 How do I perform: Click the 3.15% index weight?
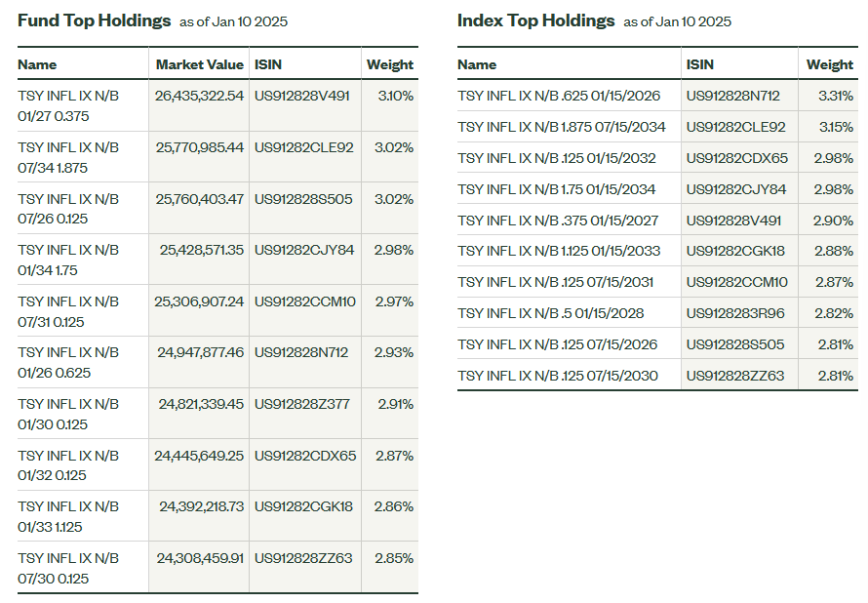coord(837,127)
